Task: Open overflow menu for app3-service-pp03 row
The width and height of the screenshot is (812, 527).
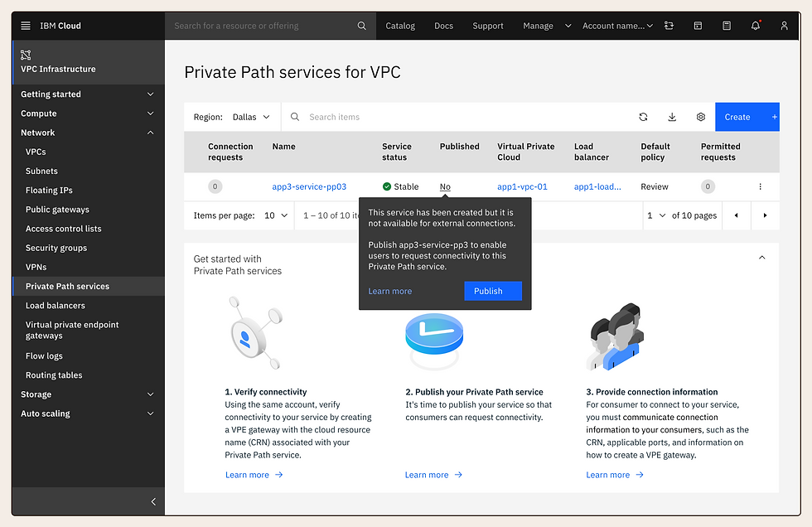Action: click(761, 186)
